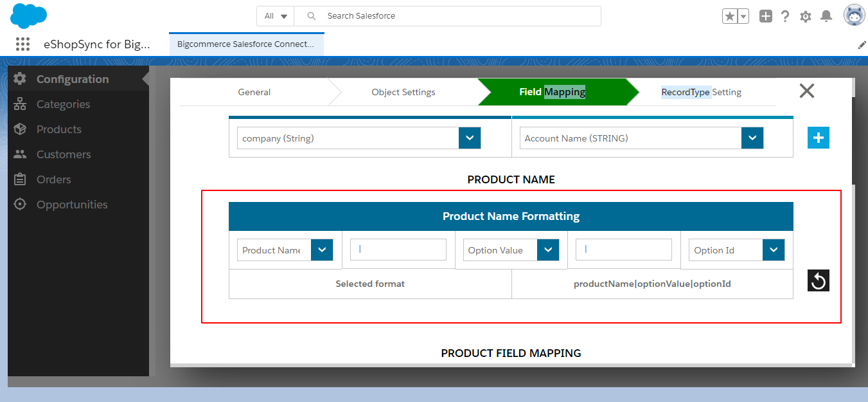Click the Salesforce cloud logo
868x402 pixels.
28,15
